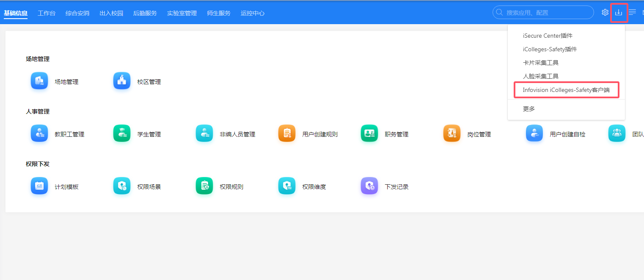This screenshot has width=644, height=280.
Task: Click the 搜索应用、配置 search field
Action: 543,12
